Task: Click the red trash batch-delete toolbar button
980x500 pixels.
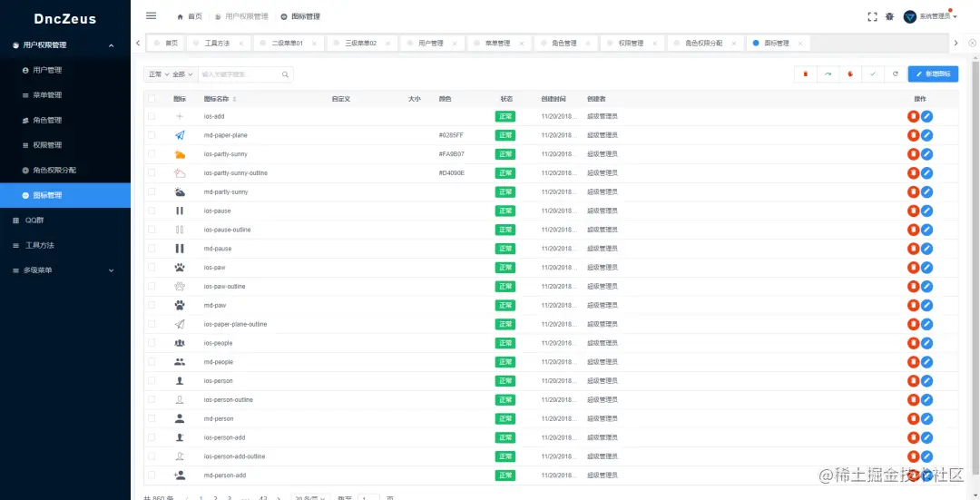Action: pyautogui.click(x=806, y=74)
